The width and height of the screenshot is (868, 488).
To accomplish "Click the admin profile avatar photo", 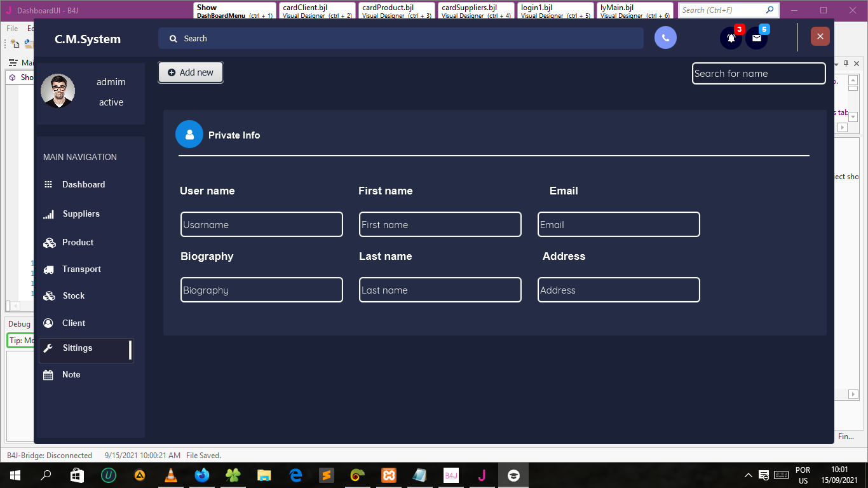I will pyautogui.click(x=58, y=91).
